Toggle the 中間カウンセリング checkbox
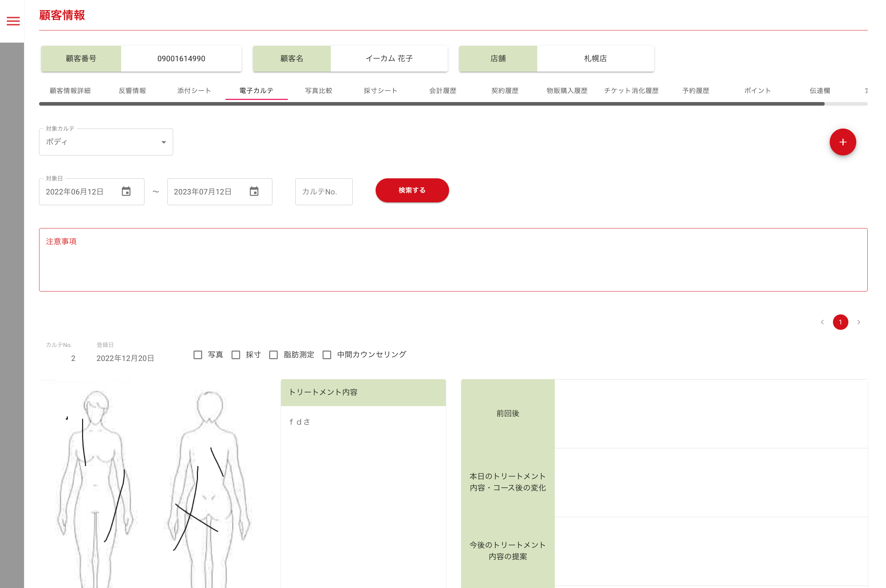Image resolution: width=886 pixels, height=588 pixels. (x=327, y=355)
